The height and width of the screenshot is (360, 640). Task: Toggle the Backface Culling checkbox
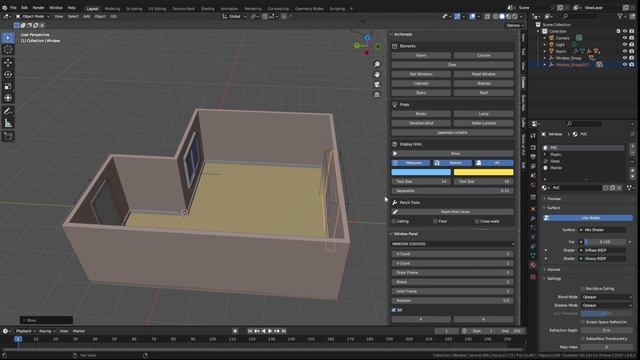[583, 289]
